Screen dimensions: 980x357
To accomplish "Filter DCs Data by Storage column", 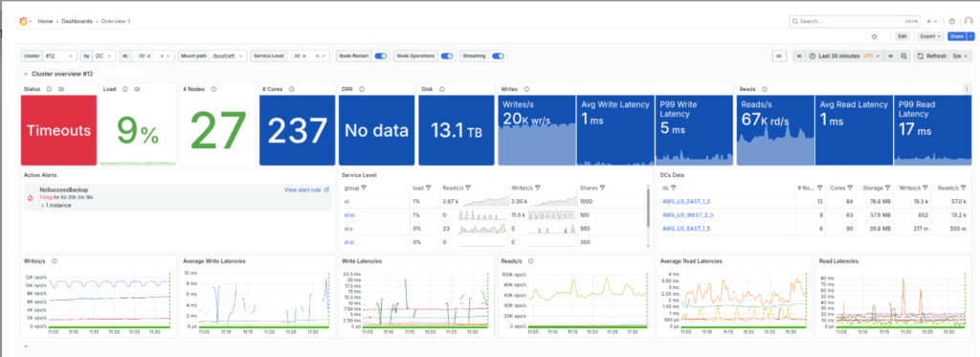I will point(887,188).
